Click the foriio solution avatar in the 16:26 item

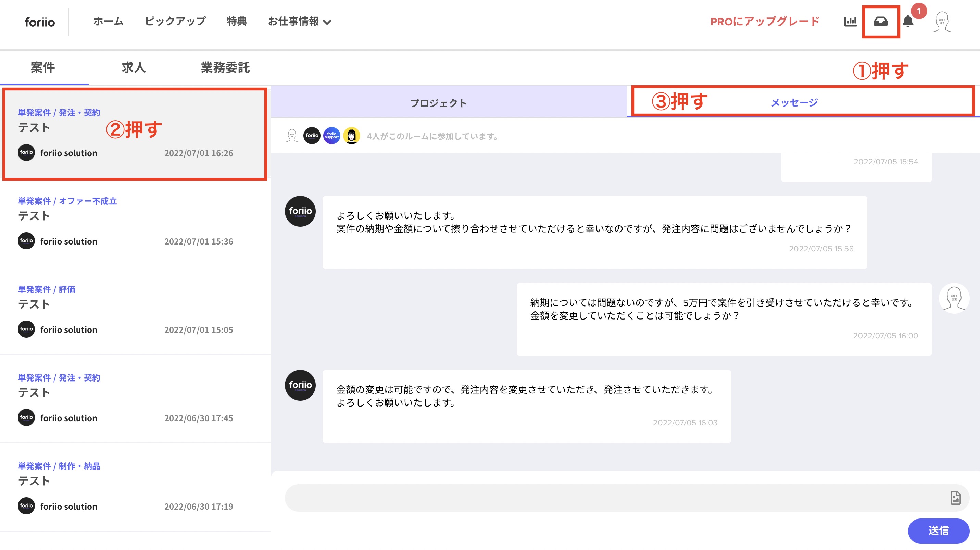(26, 152)
